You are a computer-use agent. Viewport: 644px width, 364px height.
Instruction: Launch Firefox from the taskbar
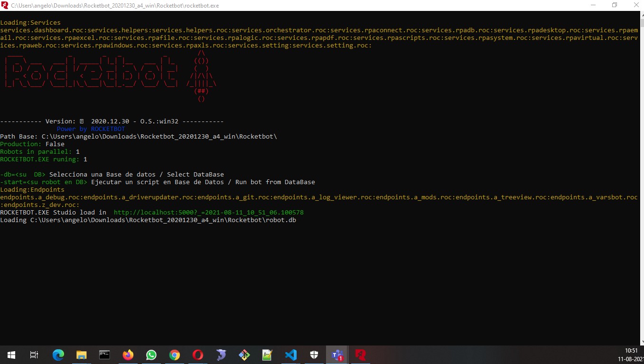coord(128,355)
